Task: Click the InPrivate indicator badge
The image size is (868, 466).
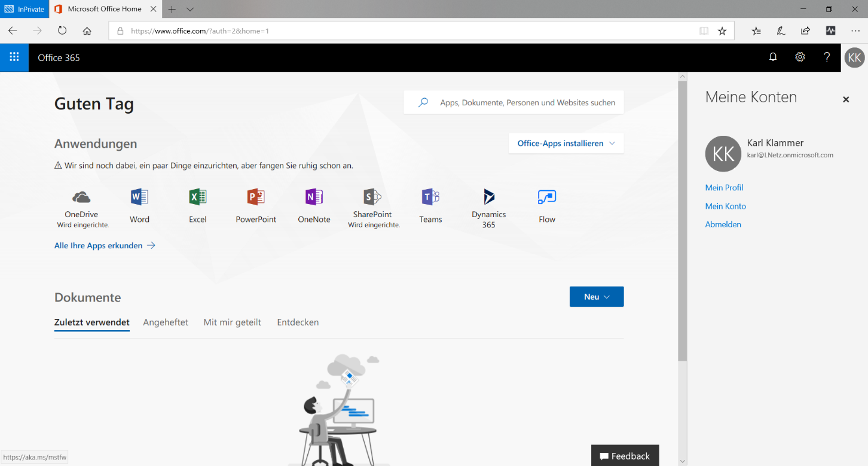Action: pos(25,9)
